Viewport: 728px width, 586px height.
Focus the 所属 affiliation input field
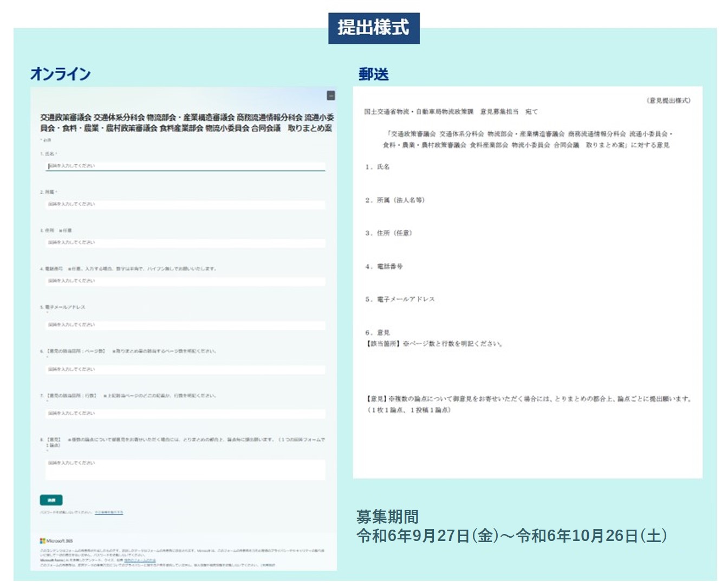185,204
